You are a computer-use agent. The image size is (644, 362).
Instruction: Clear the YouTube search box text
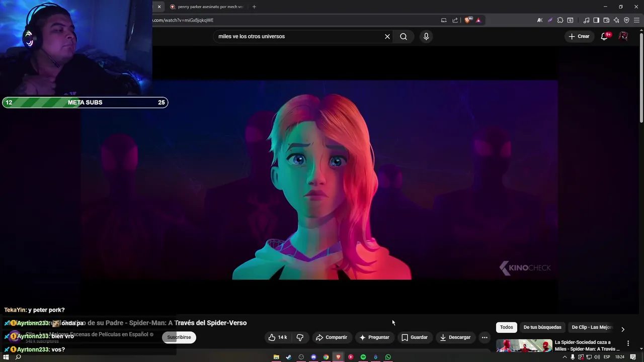tap(387, 36)
